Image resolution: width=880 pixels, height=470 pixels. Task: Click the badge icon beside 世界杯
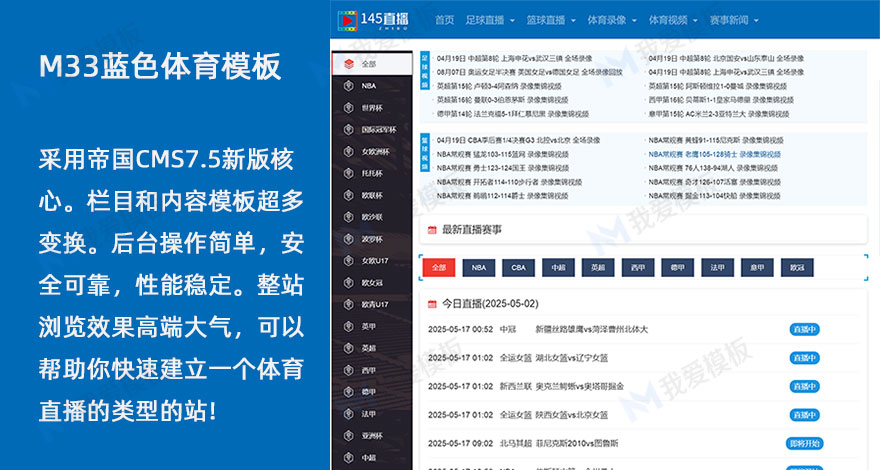[x=349, y=107]
